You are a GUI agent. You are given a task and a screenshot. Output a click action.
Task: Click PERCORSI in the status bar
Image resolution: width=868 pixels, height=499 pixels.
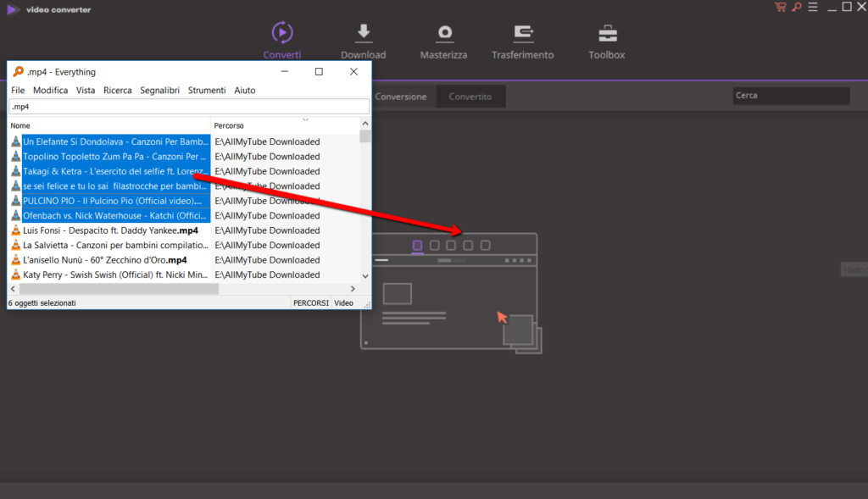(311, 303)
